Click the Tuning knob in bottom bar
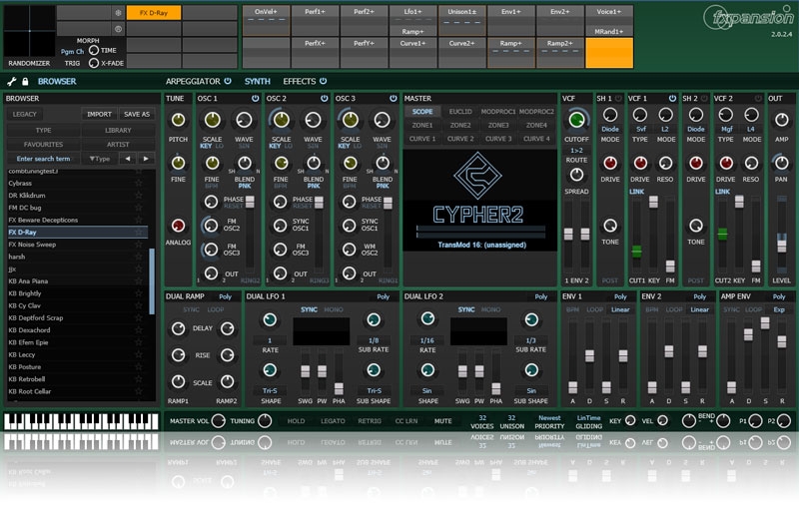 click(x=265, y=421)
